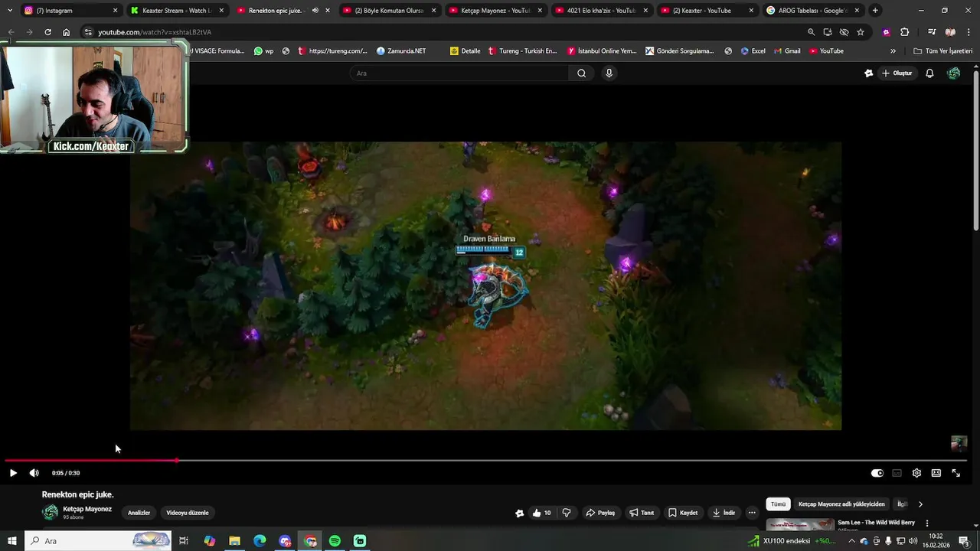Select Ketçap Mayonez adlı yükleyiciden chip
The image size is (980, 551).
841,504
